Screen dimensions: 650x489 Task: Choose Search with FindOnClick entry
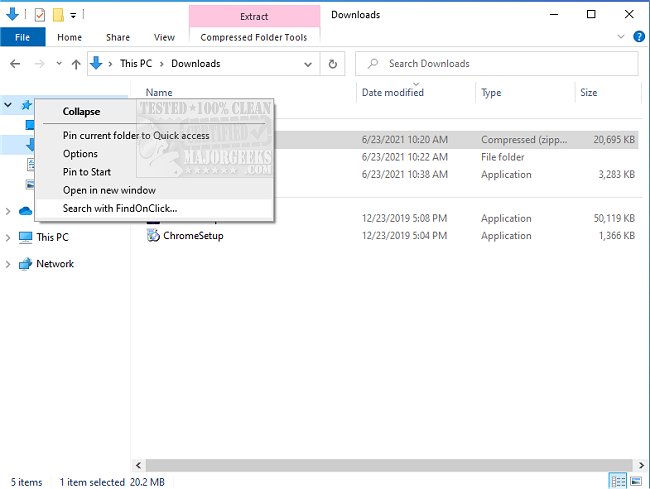[120, 208]
